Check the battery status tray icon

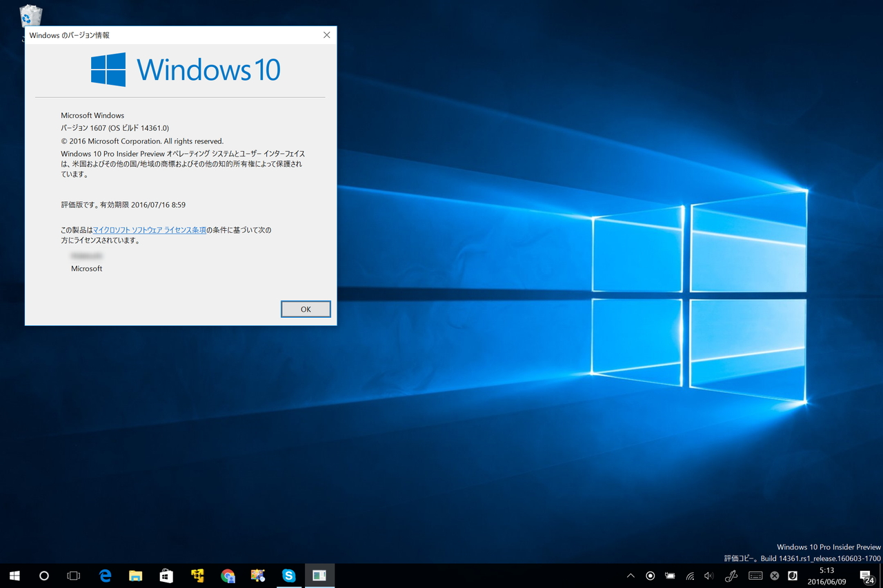(670, 576)
